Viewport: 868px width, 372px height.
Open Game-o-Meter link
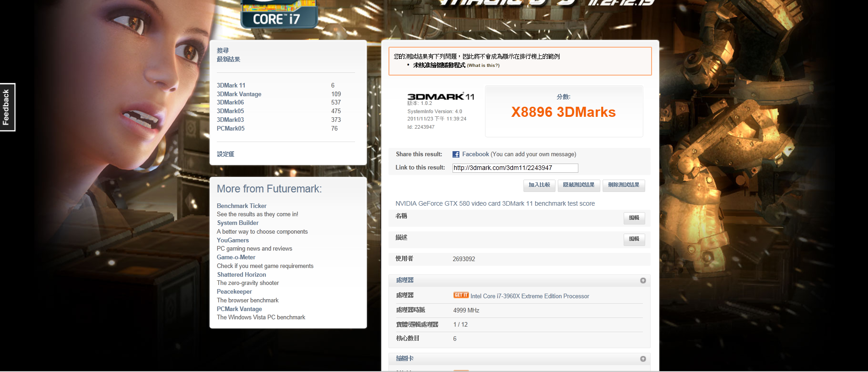[x=236, y=257]
